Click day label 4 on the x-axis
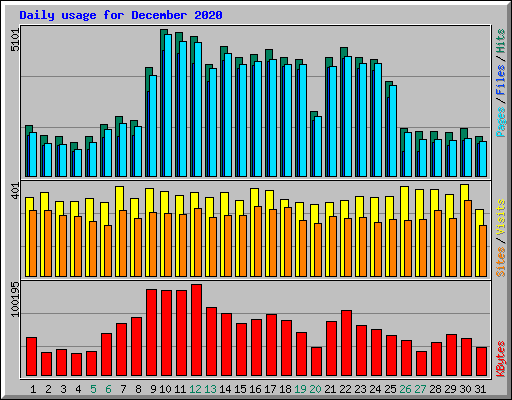The width and height of the screenshot is (512, 400). 78,389
